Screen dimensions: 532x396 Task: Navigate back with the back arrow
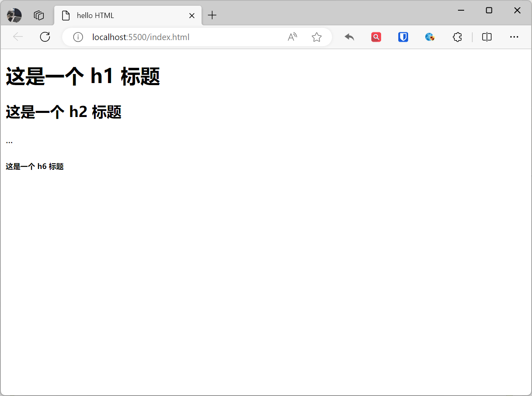[x=18, y=37]
